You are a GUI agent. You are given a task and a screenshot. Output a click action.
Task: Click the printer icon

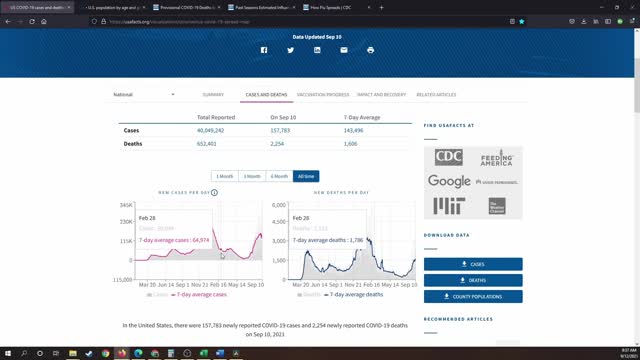pos(371,50)
